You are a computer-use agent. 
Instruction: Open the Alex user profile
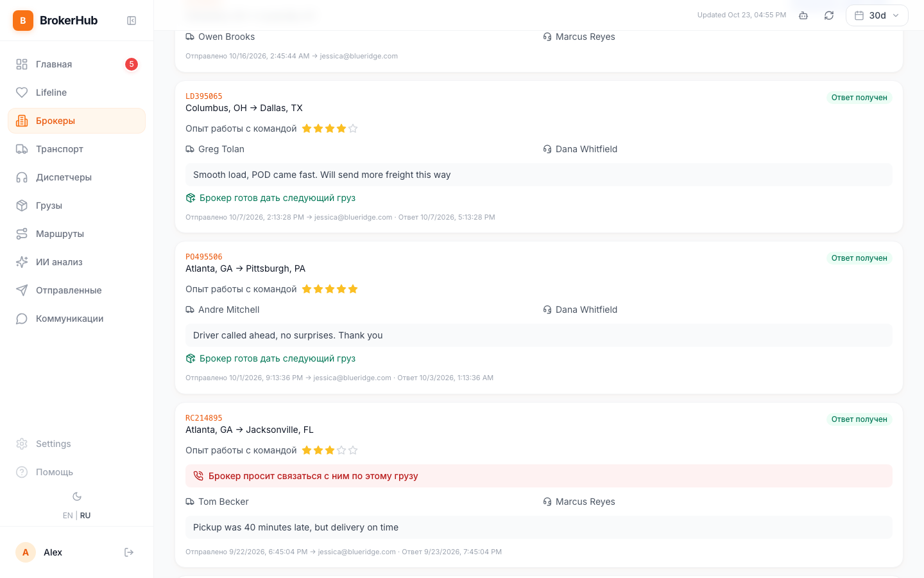tap(39, 552)
